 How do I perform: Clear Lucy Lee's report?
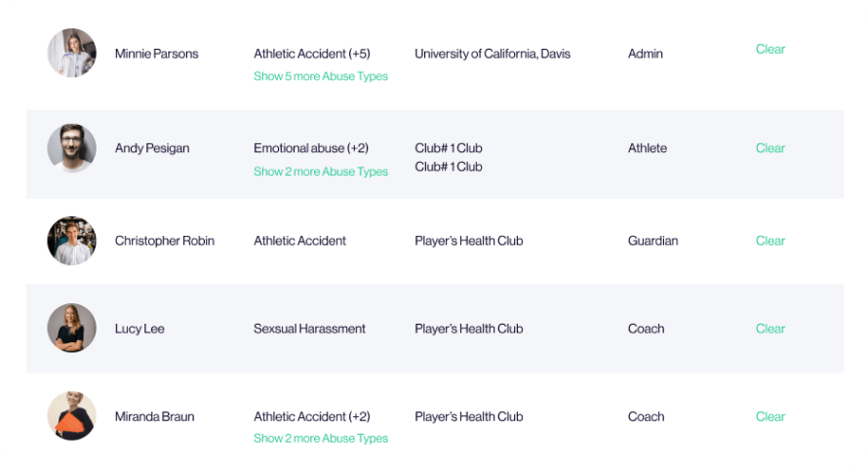pyautogui.click(x=770, y=329)
